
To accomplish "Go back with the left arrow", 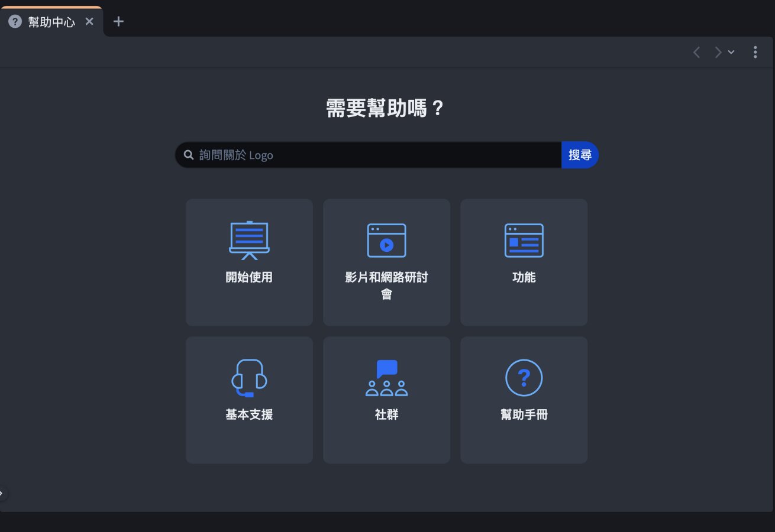I will 696,53.
